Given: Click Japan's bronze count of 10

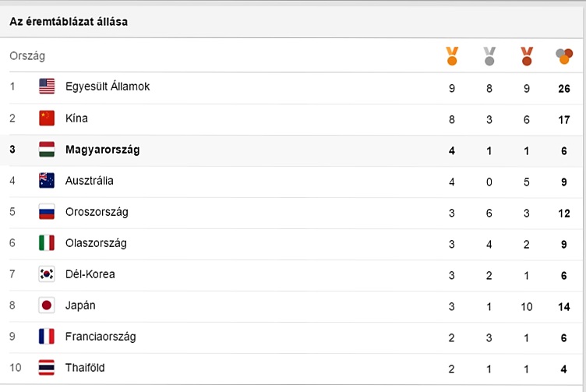Looking at the screenshot, I should coord(527,306).
